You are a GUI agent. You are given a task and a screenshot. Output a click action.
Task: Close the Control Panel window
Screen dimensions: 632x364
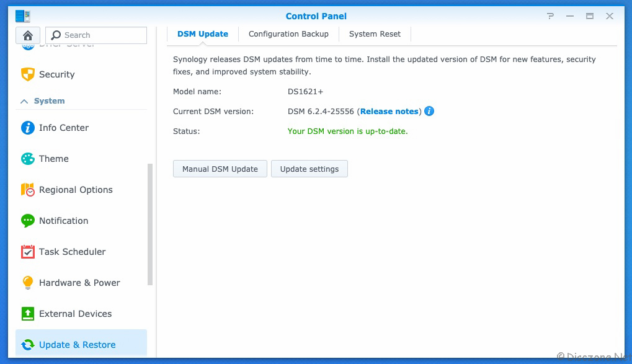click(x=610, y=16)
